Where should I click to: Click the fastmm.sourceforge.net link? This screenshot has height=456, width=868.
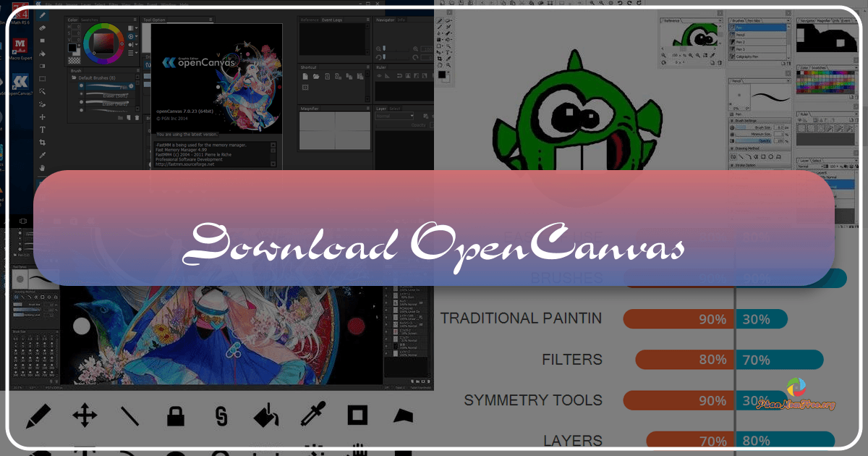tap(184, 164)
